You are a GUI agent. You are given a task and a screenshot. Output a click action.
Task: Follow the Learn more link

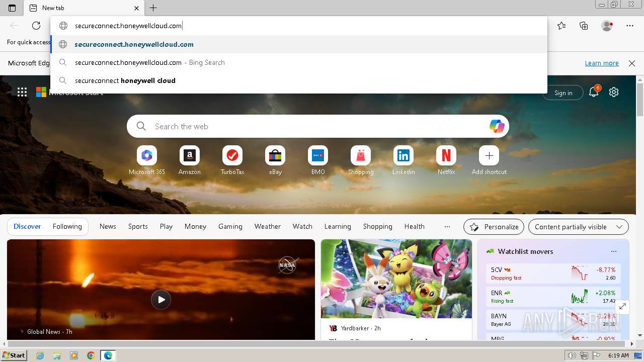tap(602, 63)
